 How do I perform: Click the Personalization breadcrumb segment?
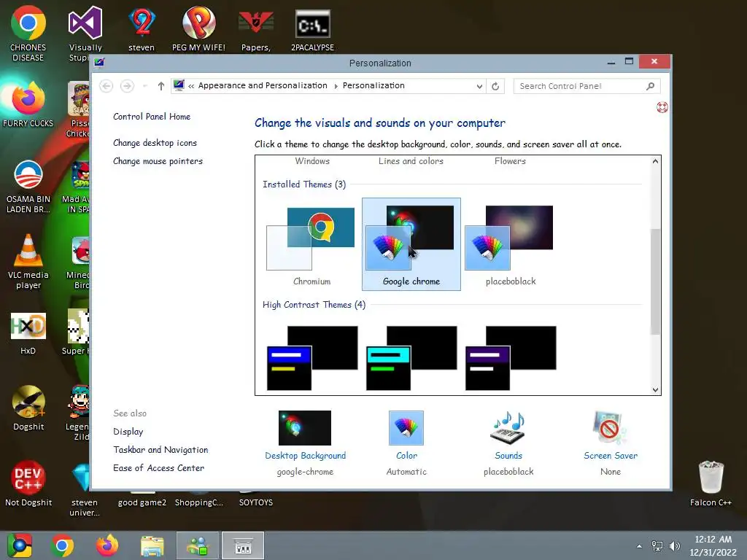[x=373, y=86]
